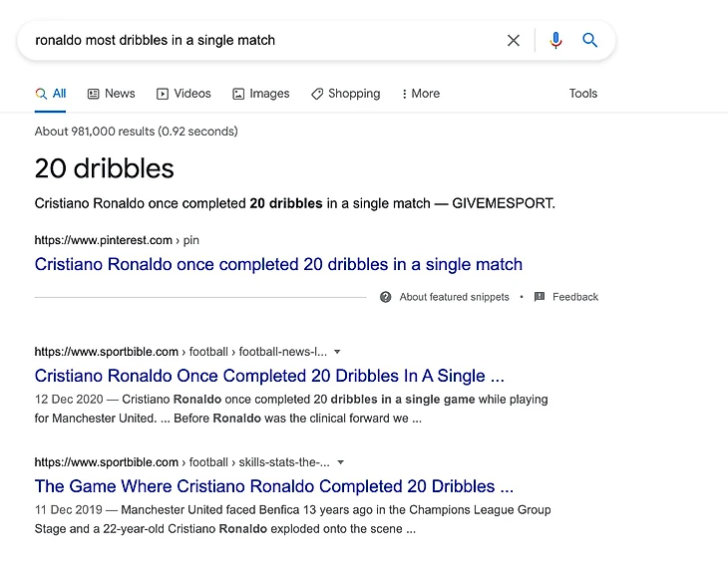Click the question mark icon beside featured snippets
This screenshot has width=728, height=568.
pyautogui.click(x=386, y=297)
